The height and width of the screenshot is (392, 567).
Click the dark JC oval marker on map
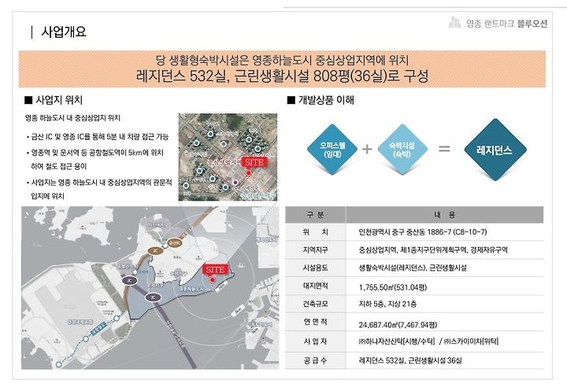pyautogui.click(x=129, y=280)
